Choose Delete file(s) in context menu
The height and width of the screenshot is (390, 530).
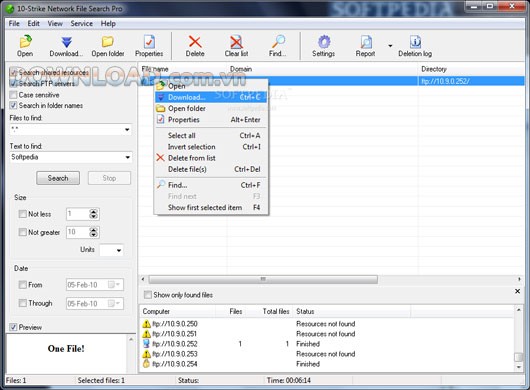coord(211,169)
